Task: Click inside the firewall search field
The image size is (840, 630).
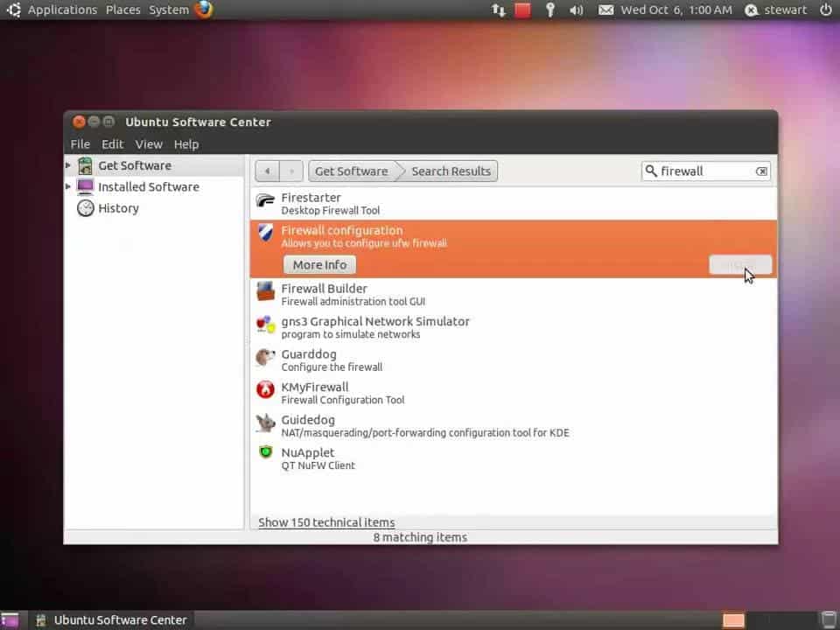Action: click(706, 171)
